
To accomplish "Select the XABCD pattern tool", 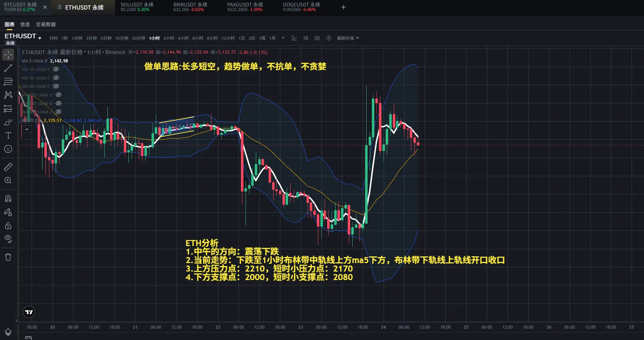I will tap(8, 95).
